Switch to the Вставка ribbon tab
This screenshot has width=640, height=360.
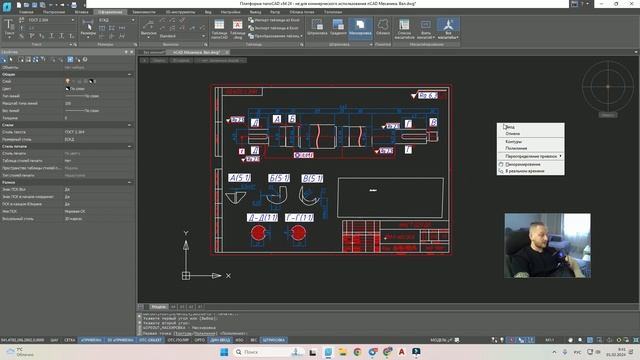tap(81, 12)
